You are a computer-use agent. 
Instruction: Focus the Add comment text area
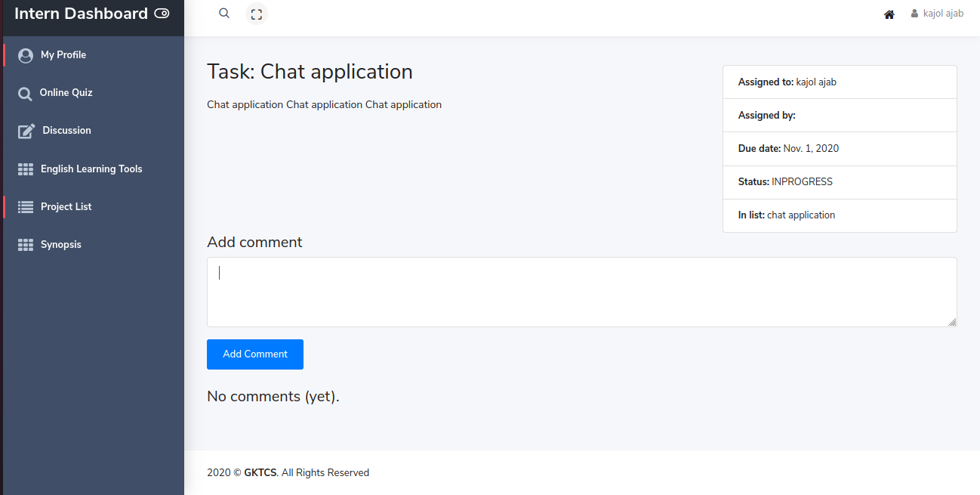point(581,292)
